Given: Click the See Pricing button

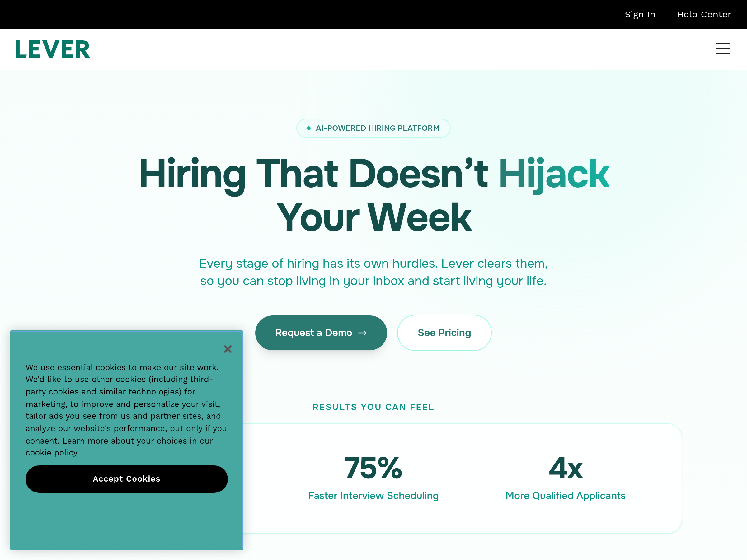Looking at the screenshot, I should (444, 333).
